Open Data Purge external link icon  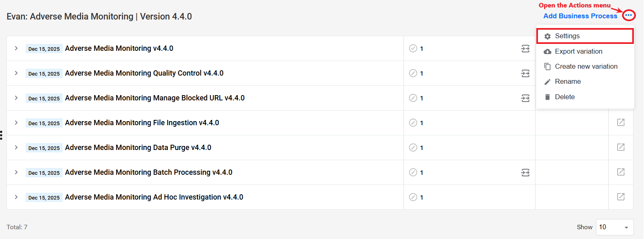(x=621, y=147)
